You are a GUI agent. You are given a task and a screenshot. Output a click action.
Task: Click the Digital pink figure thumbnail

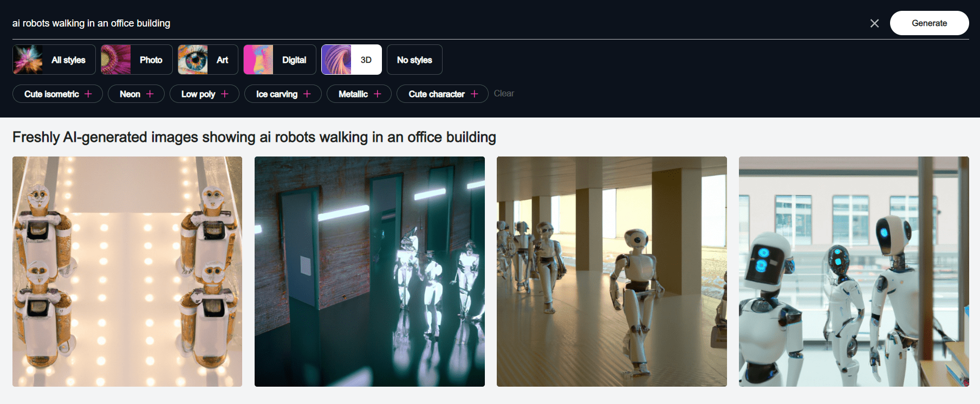pyautogui.click(x=258, y=60)
